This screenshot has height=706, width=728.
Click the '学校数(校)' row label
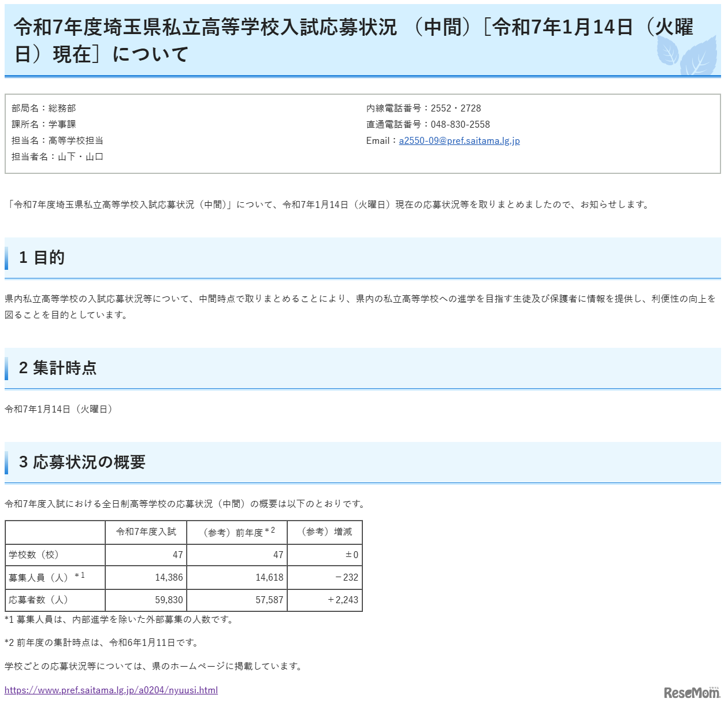coord(34,555)
